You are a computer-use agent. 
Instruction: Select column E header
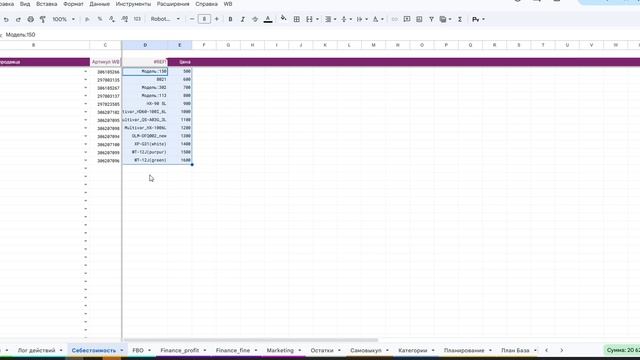(x=180, y=45)
